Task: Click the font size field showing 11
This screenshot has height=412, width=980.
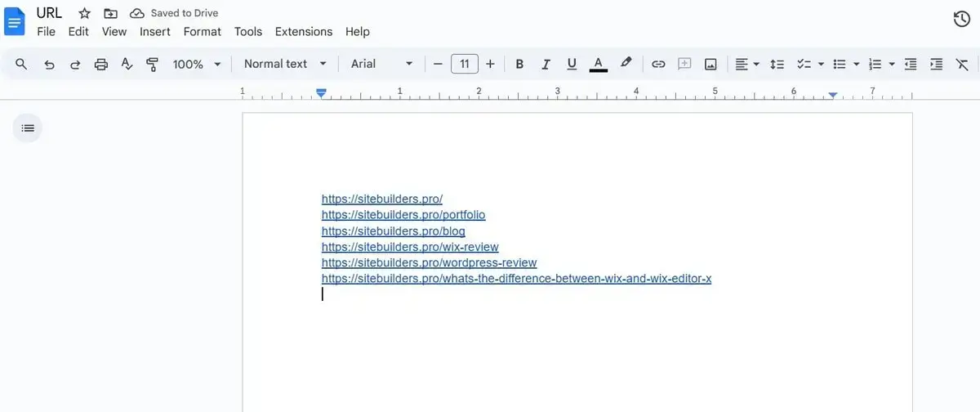Action: pyautogui.click(x=465, y=64)
